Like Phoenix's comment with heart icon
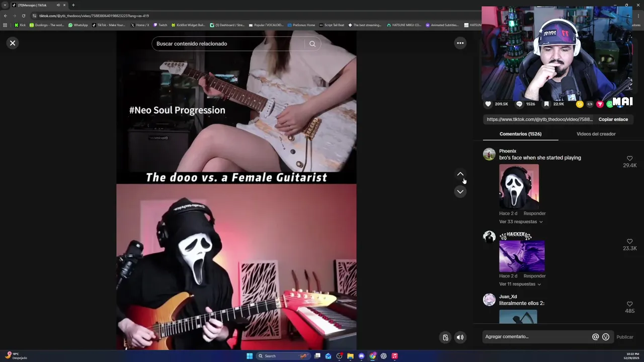This screenshot has width=644, height=362. tap(629, 158)
